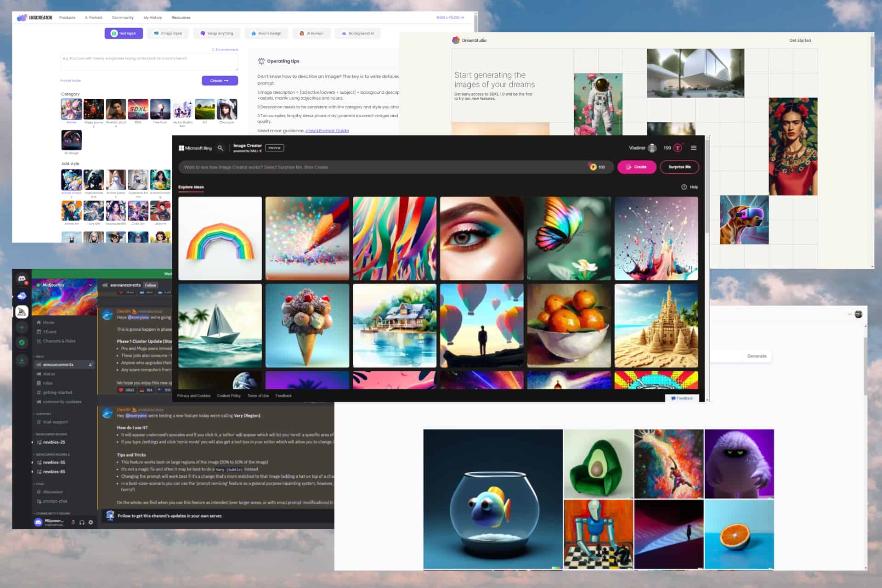Collapse the INFO category in Discord

(x=39, y=356)
